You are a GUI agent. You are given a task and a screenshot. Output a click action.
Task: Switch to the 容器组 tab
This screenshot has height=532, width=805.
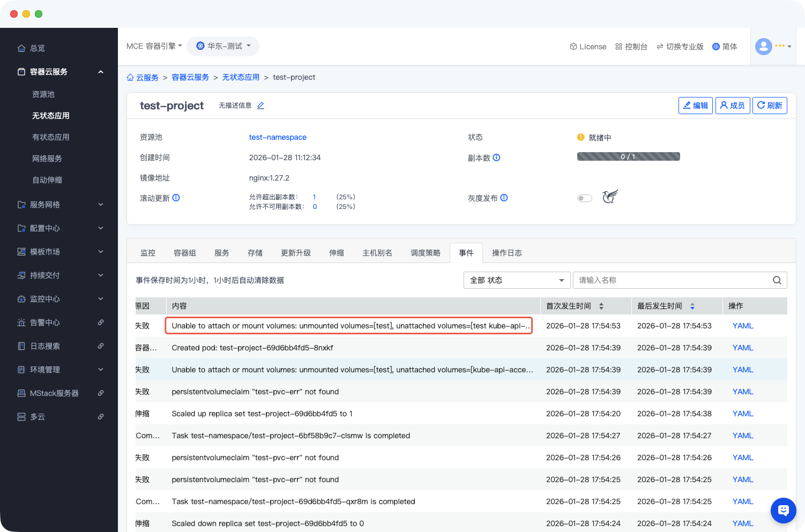pyautogui.click(x=185, y=253)
